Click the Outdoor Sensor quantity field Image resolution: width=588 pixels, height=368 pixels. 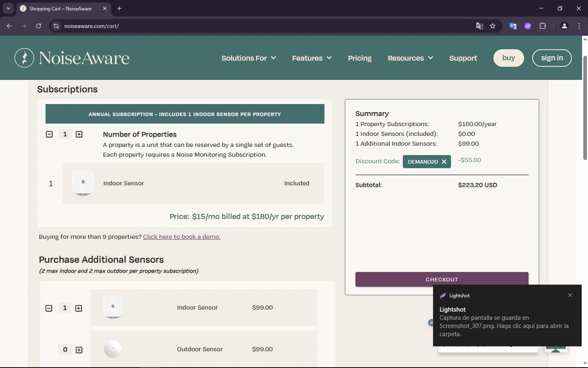click(65, 350)
